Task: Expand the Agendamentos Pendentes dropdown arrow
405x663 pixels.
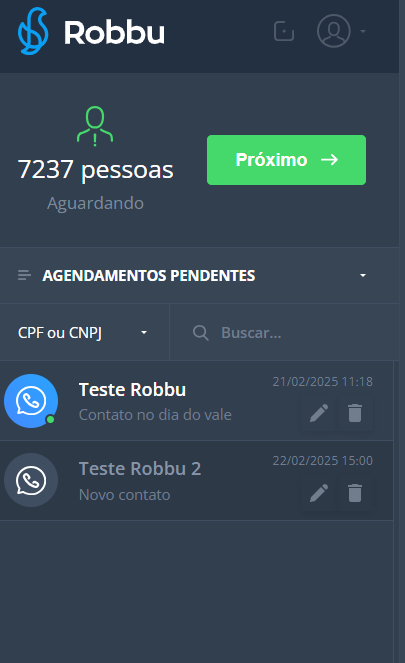Action: tap(363, 275)
